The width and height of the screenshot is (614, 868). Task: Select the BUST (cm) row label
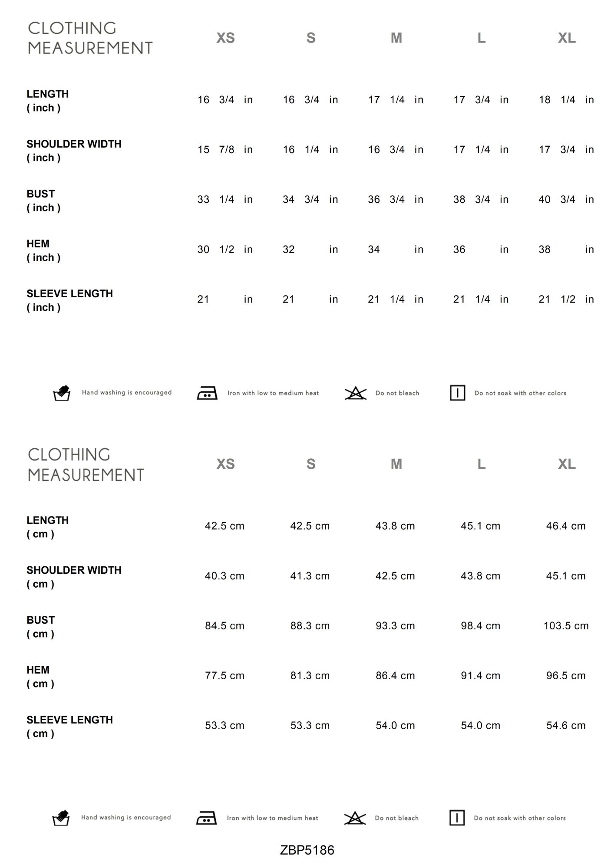41,627
